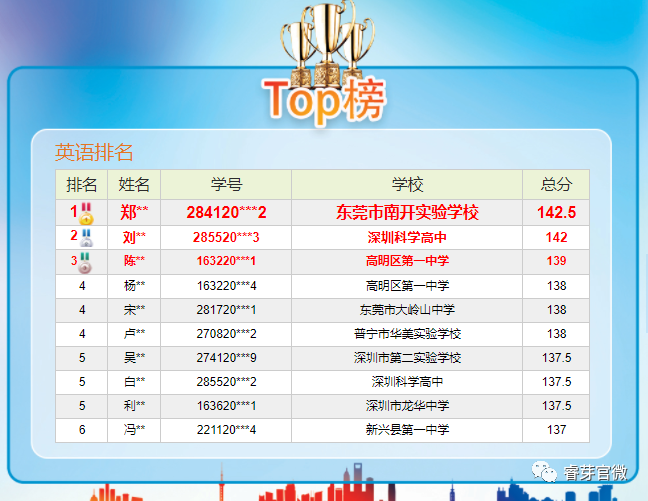Click 深圳科学高中 in the 刘** row
The height and width of the screenshot is (501, 648).
(x=407, y=237)
